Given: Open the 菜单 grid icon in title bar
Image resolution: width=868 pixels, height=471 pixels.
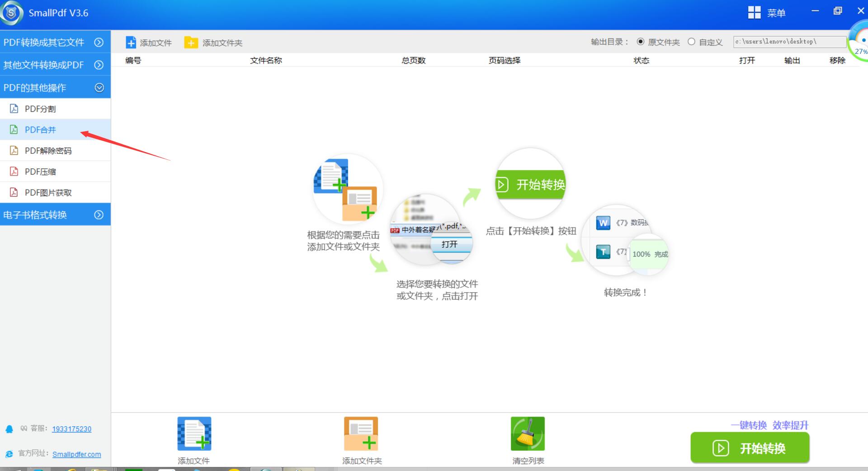Looking at the screenshot, I should point(754,13).
